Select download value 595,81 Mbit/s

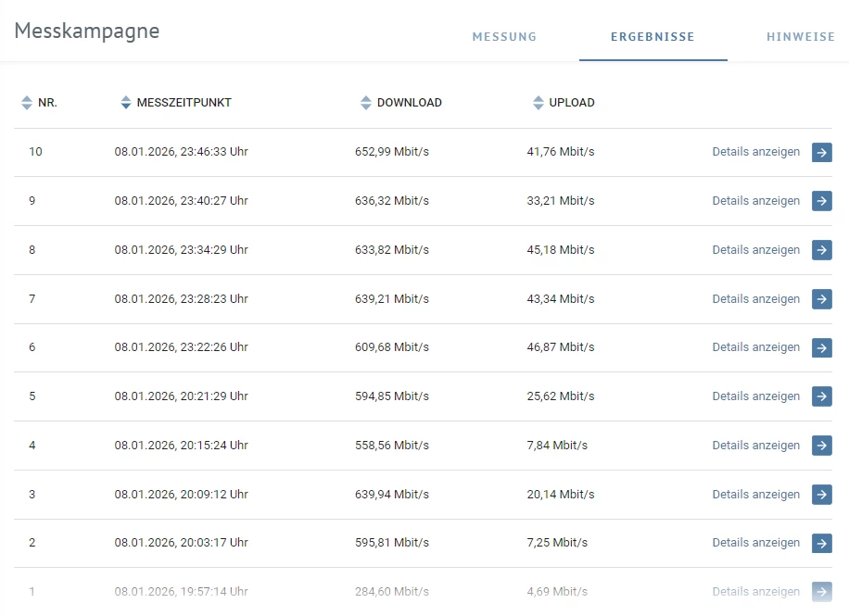pyautogui.click(x=392, y=543)
